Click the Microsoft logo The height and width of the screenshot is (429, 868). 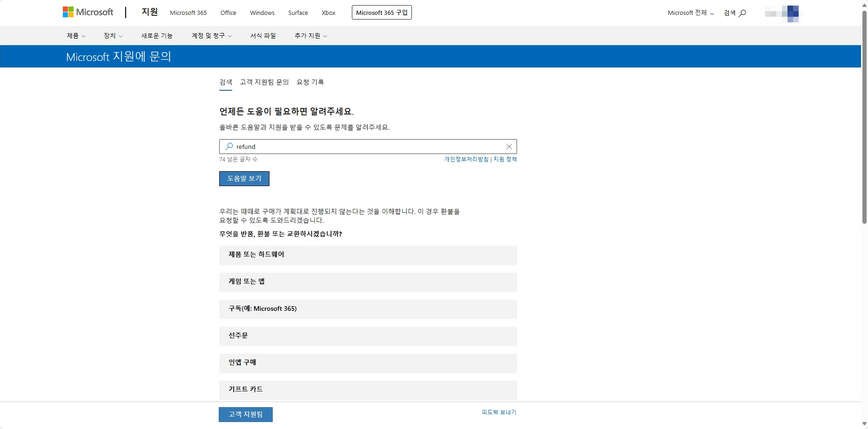point(88,12)
